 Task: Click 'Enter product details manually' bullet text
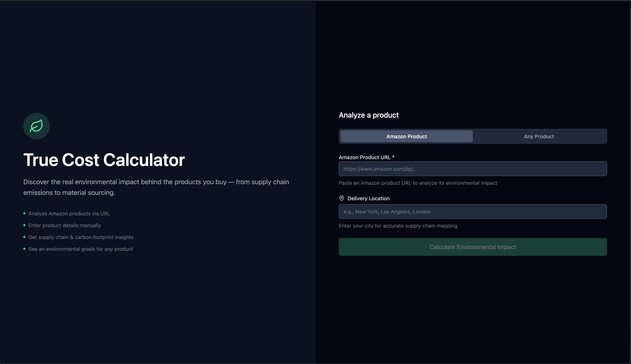click(x=65, y=225)
